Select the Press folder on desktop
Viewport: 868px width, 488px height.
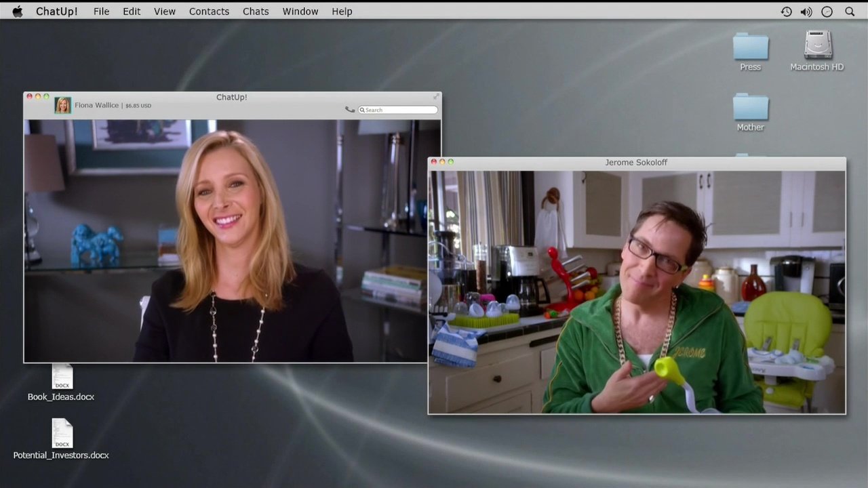click(x=750, y=47)
